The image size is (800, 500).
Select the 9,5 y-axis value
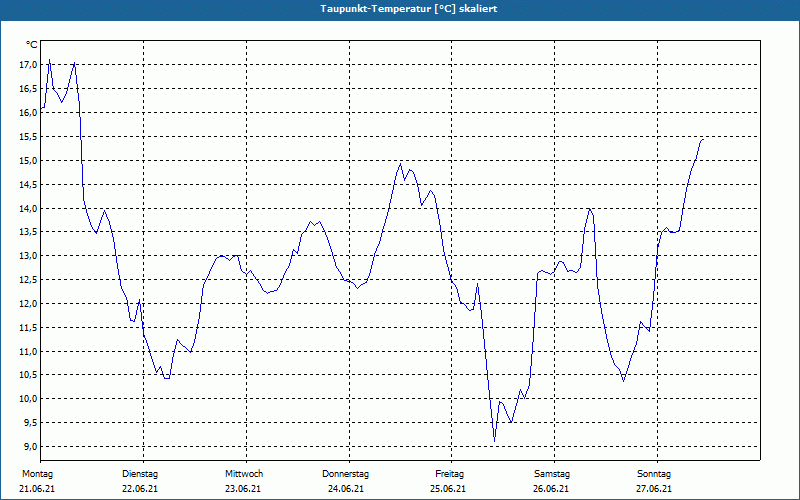tap(31, 422)
